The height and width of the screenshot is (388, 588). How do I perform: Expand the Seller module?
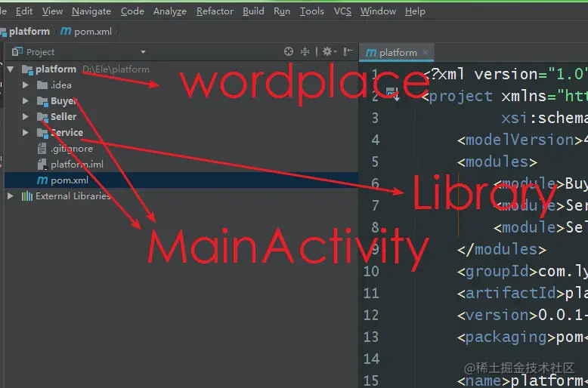point(25,116)
